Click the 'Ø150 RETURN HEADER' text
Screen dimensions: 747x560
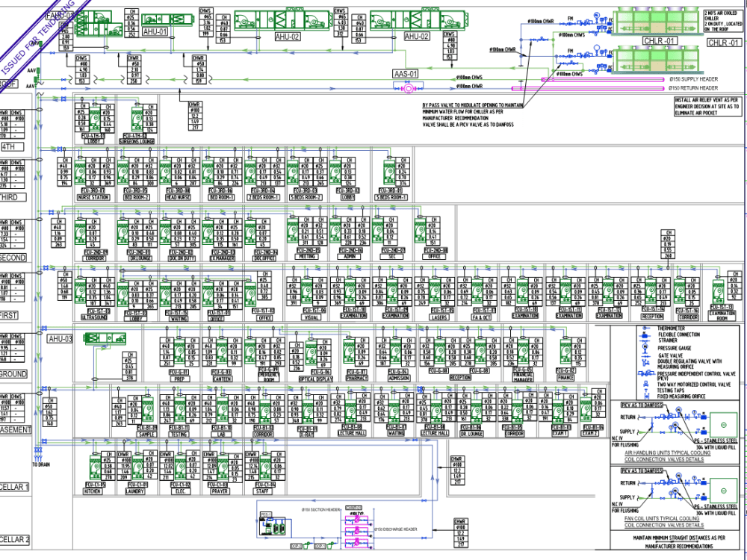coord(693,88)
